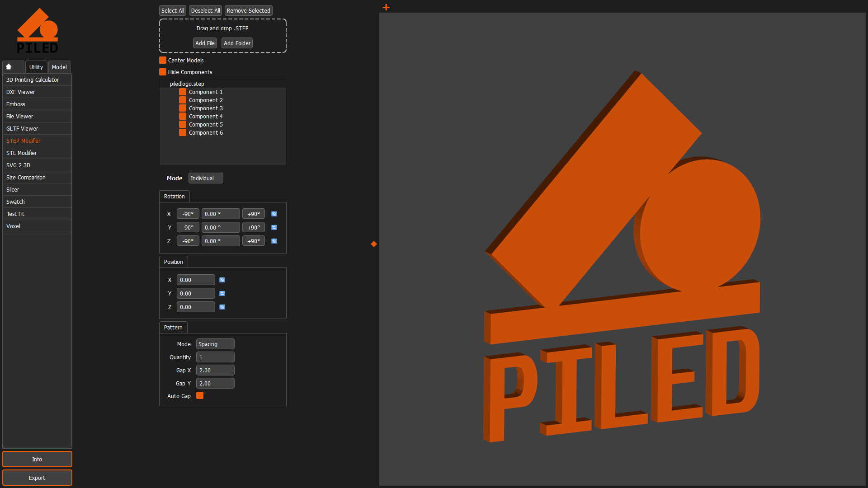Screen dimensions: 868x488
Task: Toggle Component 3 checkbox in the tree
Action: pyautogui.click(x=182, y=108)
